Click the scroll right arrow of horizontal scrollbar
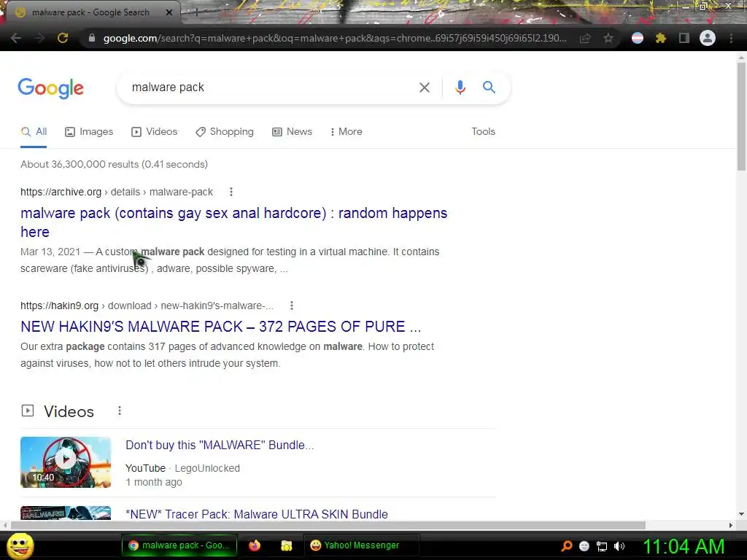 click(x=731, y=525)
